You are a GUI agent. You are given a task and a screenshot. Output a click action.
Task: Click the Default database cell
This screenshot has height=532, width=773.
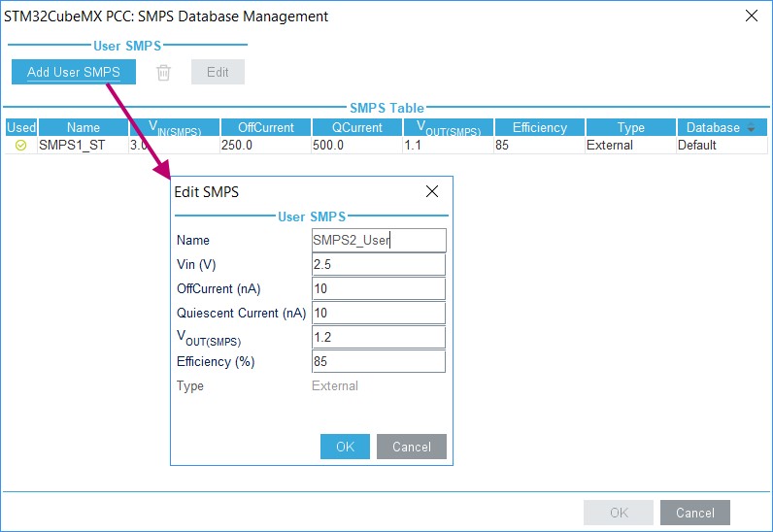pyautogui.click(x=723, y=146)
